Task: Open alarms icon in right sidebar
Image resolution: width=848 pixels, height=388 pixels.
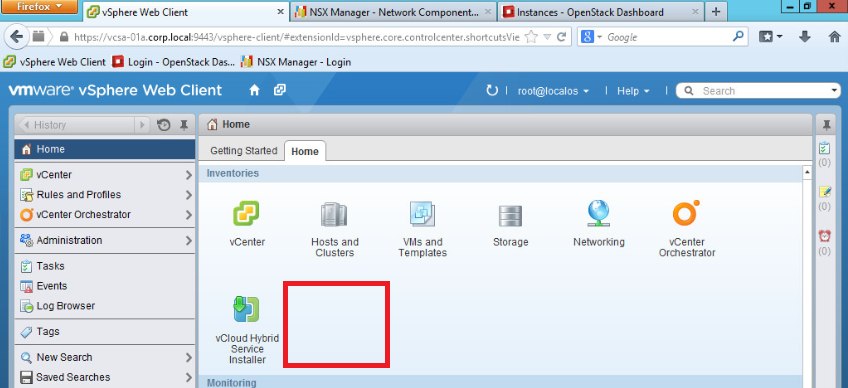Action: (824, 236)
